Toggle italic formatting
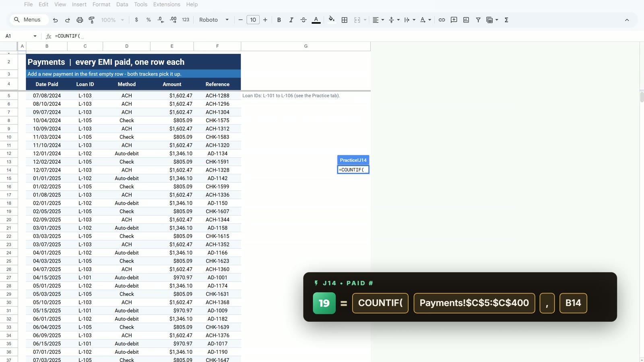This screenshot has height=362, width=644. point(291,20)
